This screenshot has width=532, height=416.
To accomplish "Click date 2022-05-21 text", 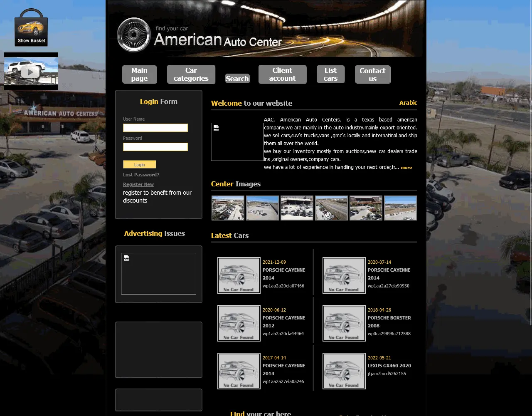I will (x=379, y=358).
